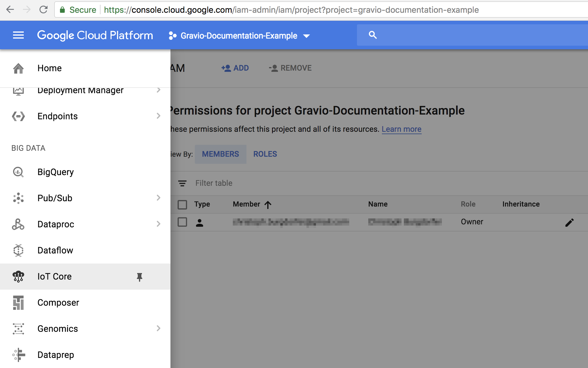Image resolution: width=588 pixels, height=368 pixels.
Task: Click the Role column header
Action: click(x=468, y=204)
